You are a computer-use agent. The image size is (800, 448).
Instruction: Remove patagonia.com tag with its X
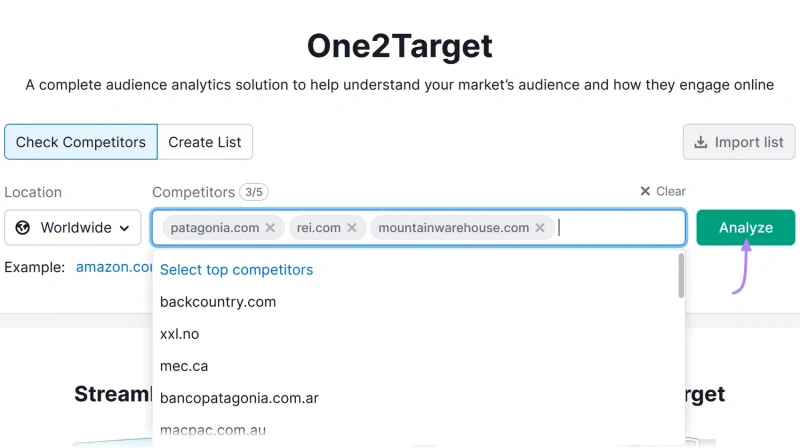click(x=270, y=228)
